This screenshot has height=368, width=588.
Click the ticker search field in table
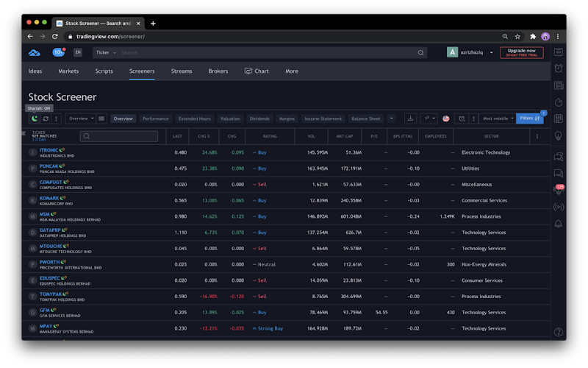click(x=119, y=136)
